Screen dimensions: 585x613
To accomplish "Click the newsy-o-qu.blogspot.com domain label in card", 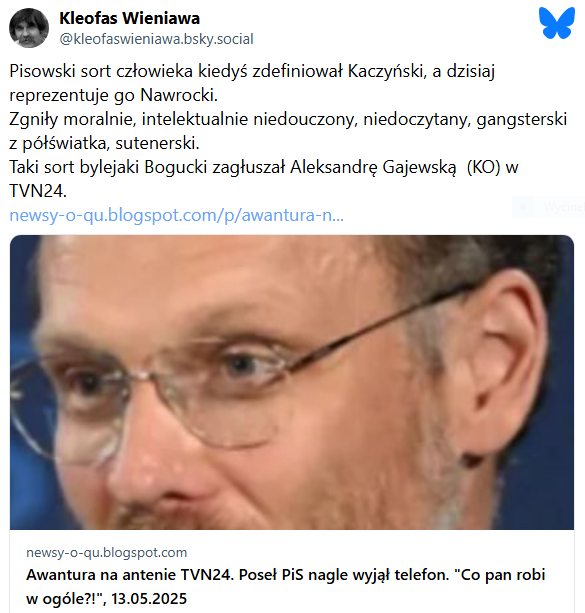I will (x=106, y=552).
